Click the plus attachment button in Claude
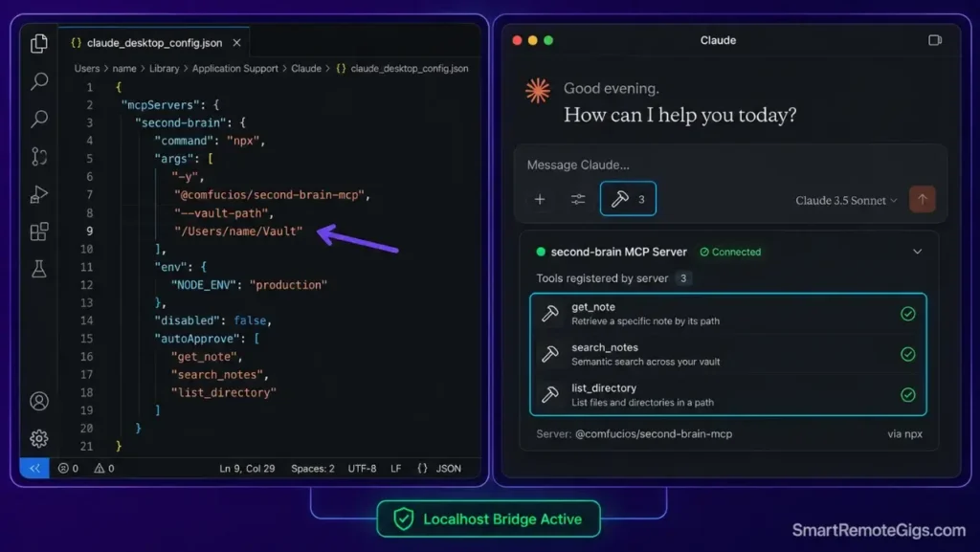 (540, 199)
